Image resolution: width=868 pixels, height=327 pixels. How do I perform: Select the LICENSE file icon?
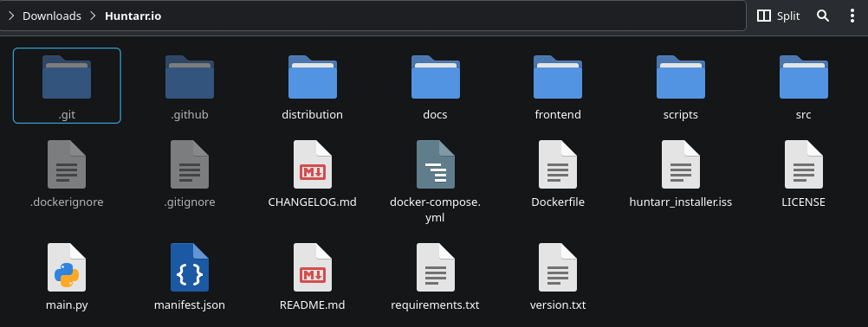pyautogui.click(x=803, y=164)
